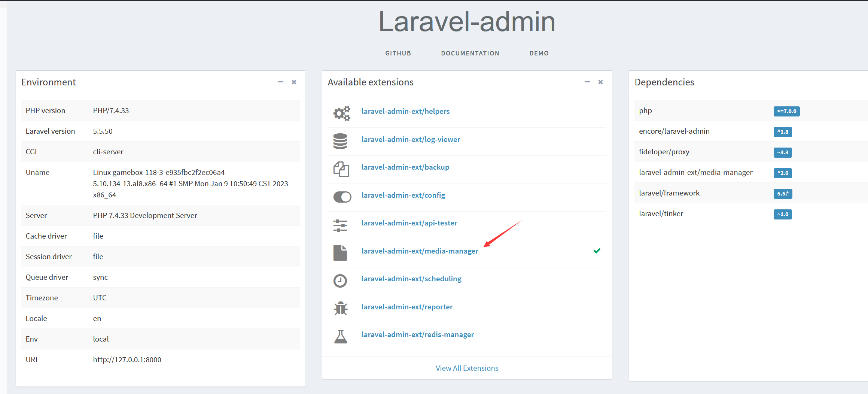868x394 pixels.
Task: Select the Laravel version 5.5.50 value
Action: click(103, 131)
